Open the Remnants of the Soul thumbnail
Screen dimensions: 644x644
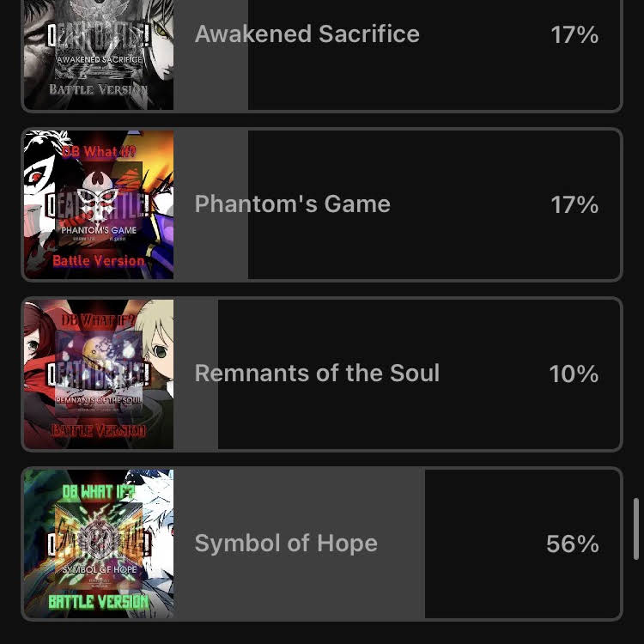tap(99, 374)
